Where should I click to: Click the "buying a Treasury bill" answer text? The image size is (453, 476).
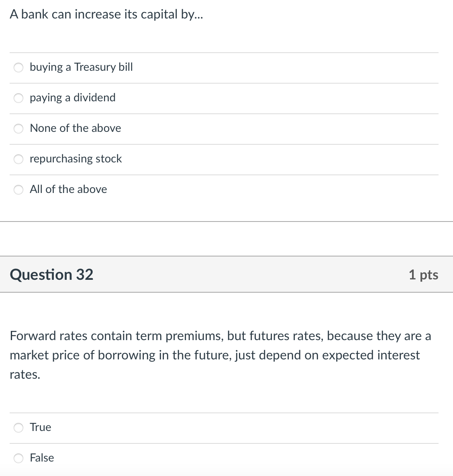(x=81, y=67)
